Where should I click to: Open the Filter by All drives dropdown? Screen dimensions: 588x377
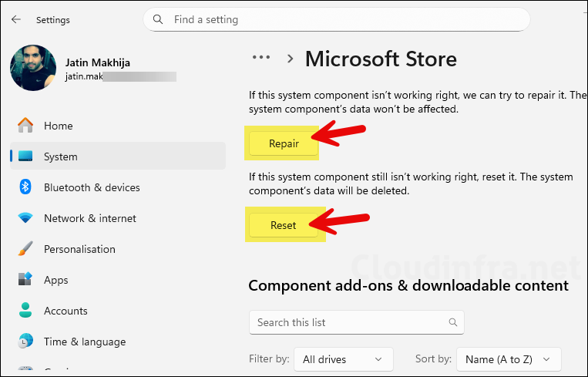343,359
